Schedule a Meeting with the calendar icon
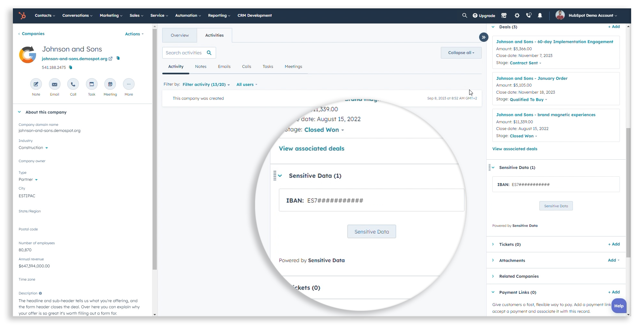 coord(110,84)
